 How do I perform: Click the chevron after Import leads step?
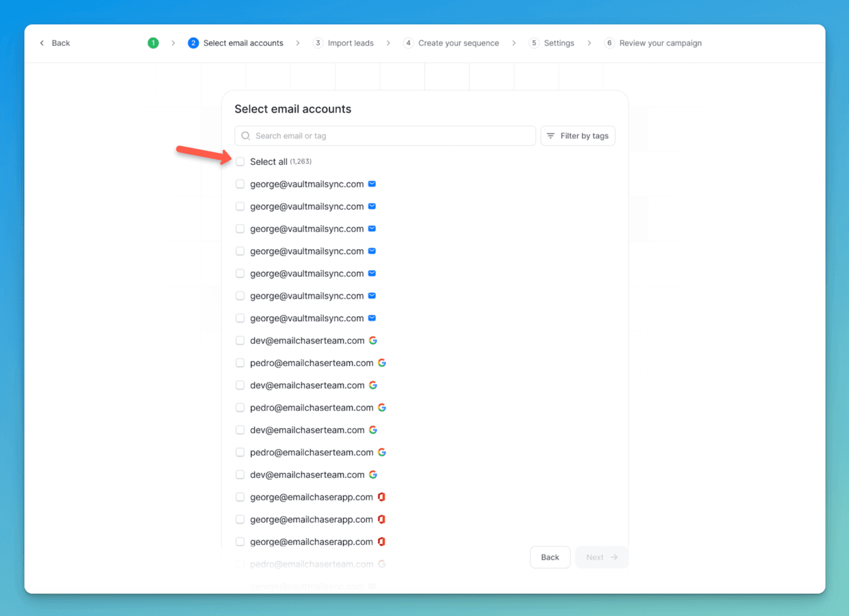pos(388,42)
